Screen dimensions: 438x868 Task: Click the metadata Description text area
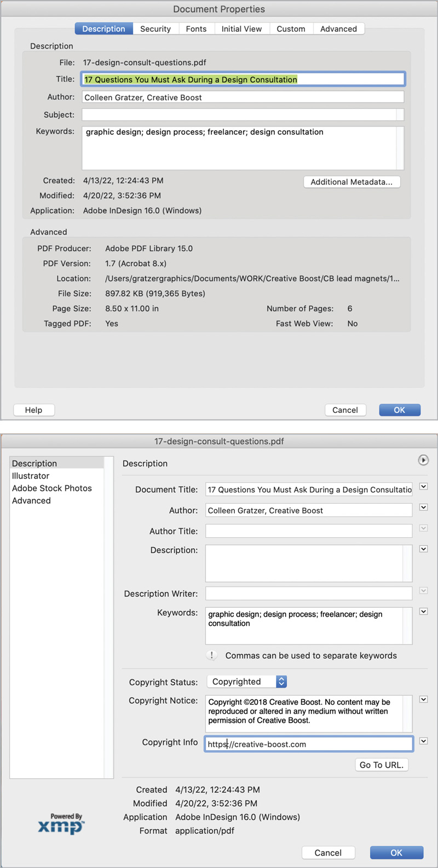[309, 563]
